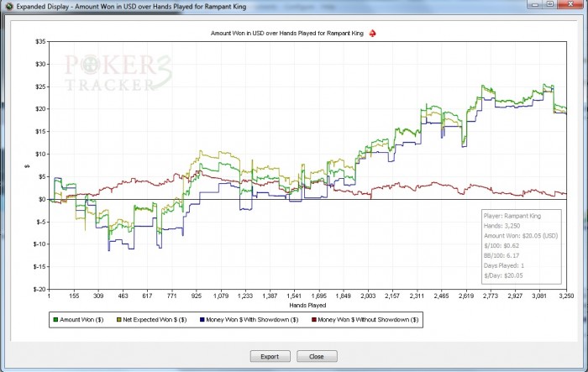Click the 3,250 x-axis tick label
The height and width of the screenshot is (372, 588).
(566, 296)
